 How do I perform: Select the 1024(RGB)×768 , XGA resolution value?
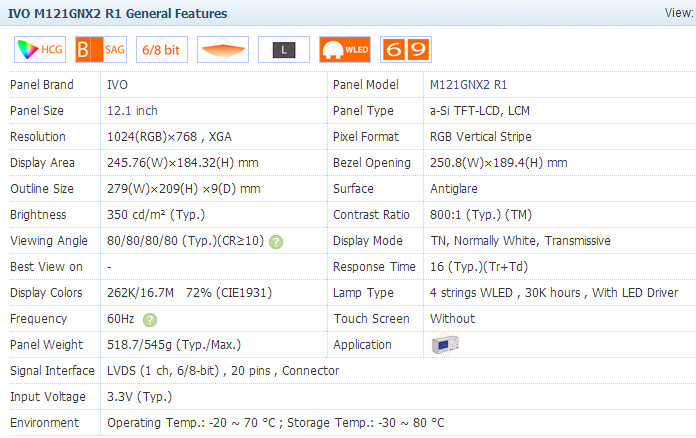click(170, 137)
